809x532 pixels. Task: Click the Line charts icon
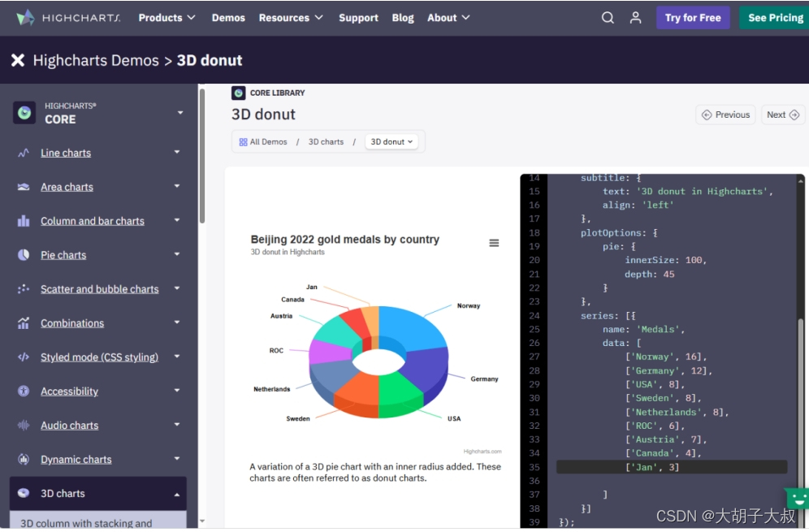tap(24, 153)
